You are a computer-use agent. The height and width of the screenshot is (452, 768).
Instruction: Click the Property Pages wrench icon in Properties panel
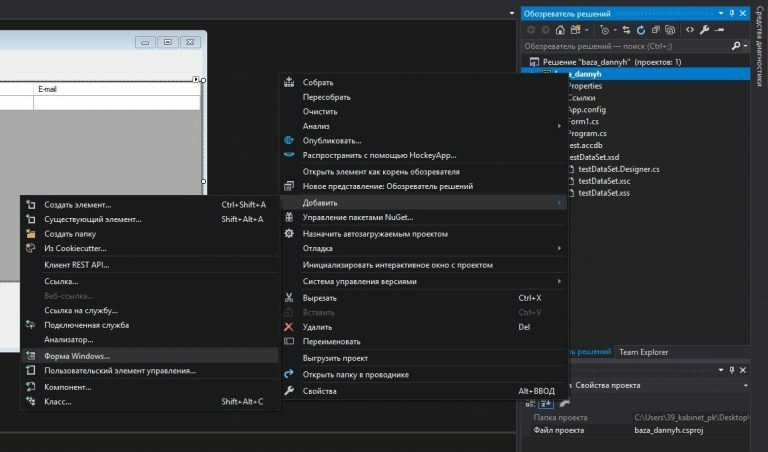564,403
